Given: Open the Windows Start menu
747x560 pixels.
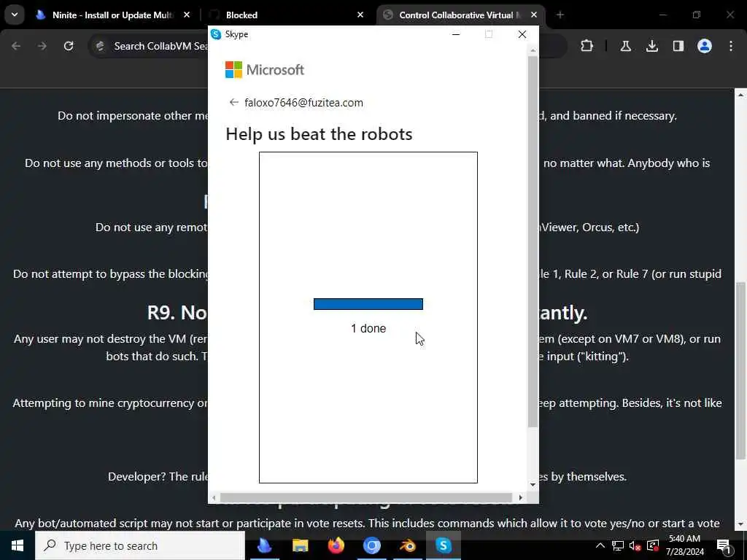Looking at the screenshot, I should (18, 545).
